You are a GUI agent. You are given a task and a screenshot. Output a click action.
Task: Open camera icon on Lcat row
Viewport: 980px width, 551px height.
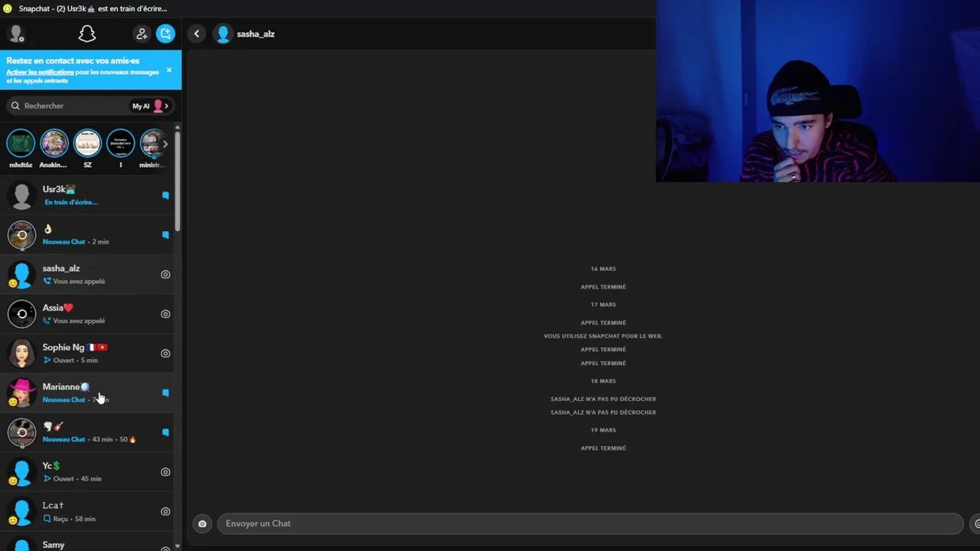(165, 511)
